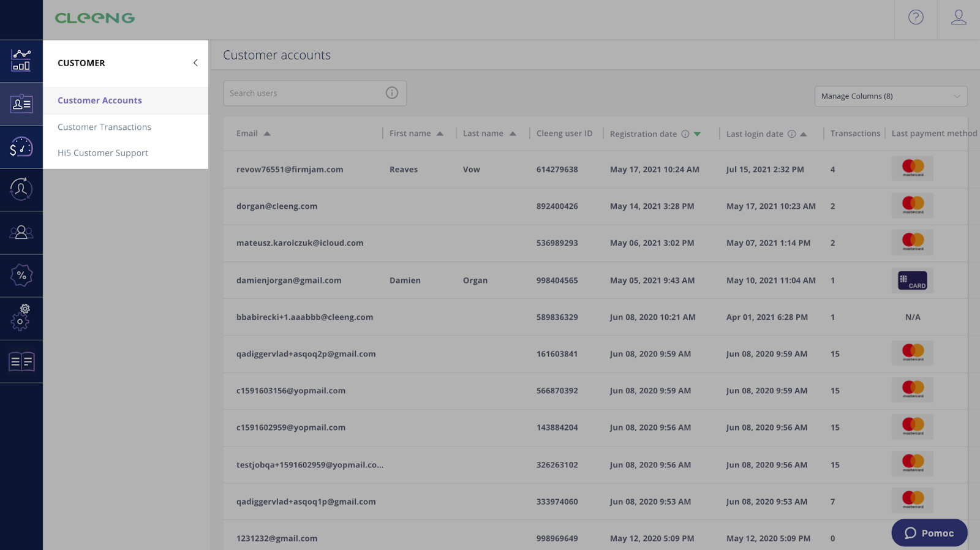Click the Customer accounts page heading

point(277,55)
